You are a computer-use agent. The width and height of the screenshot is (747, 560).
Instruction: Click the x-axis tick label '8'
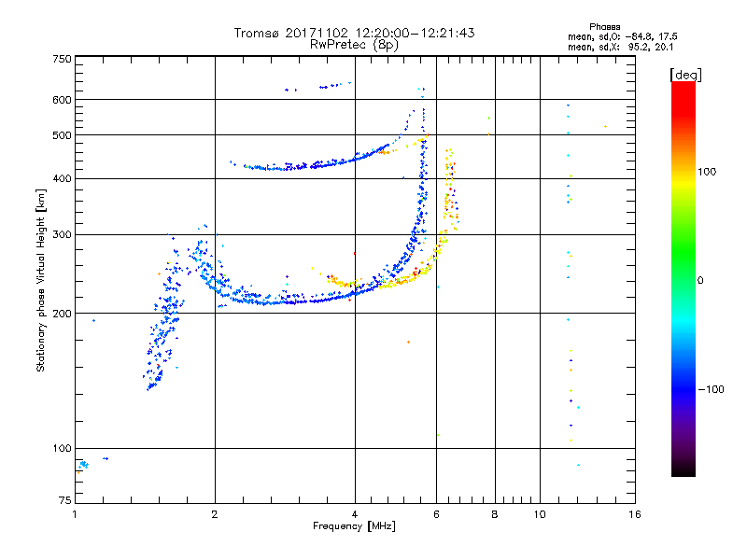[495, 514]
